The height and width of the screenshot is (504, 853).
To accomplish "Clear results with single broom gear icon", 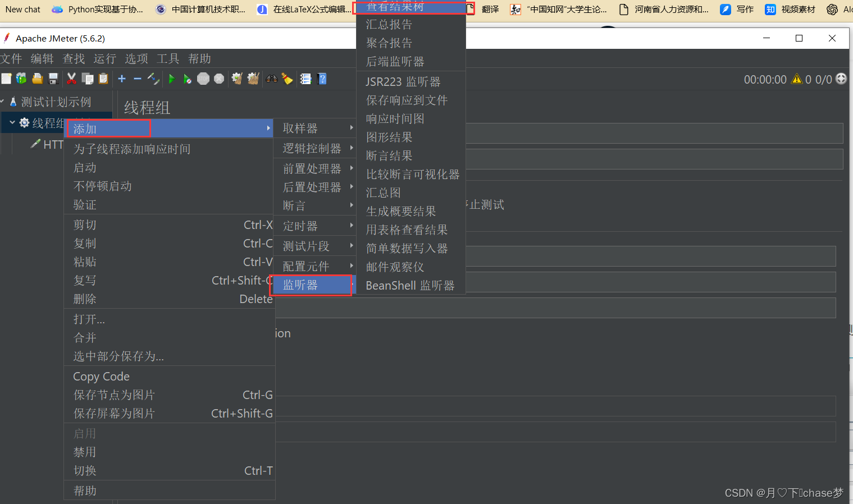I will (x=237, y=79).
